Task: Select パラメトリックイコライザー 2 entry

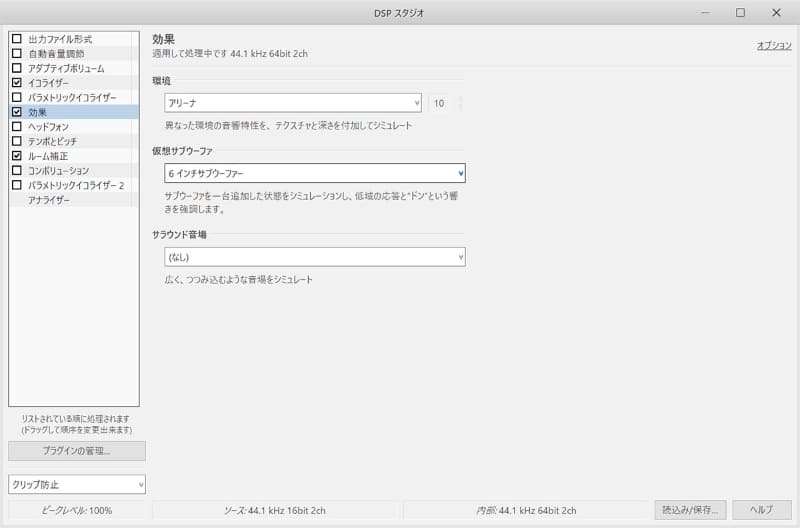Action: pos(76,185)
